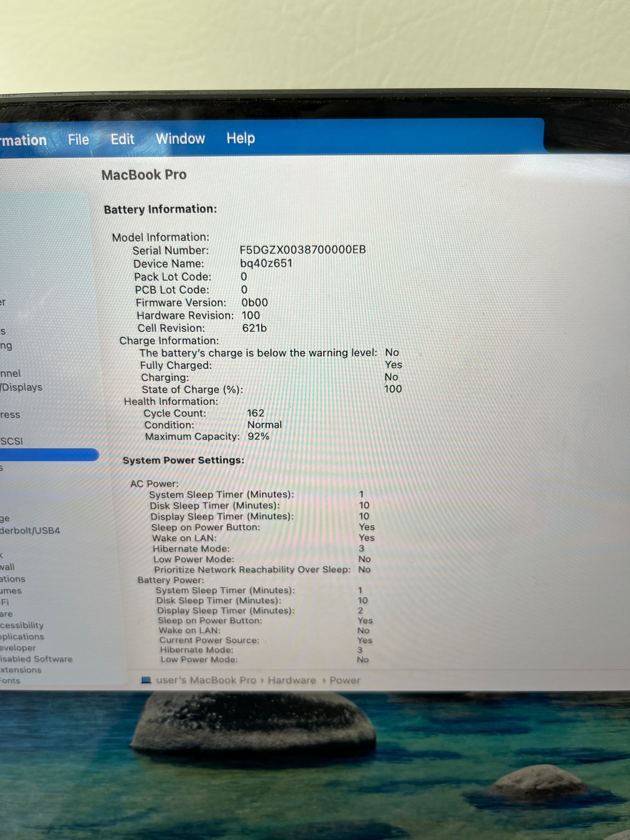Open the File menu

tap(78, 139)
